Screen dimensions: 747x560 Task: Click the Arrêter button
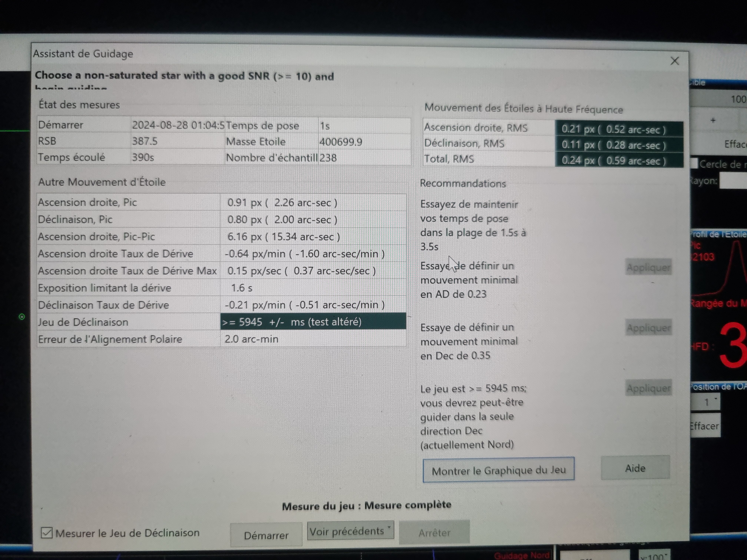point(434,533)
